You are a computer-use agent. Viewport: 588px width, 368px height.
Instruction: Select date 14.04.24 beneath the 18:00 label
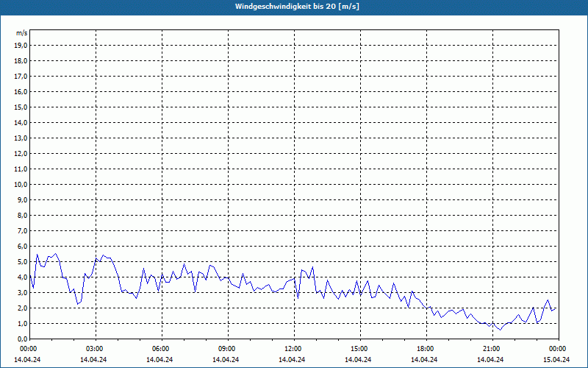point(424,359)
